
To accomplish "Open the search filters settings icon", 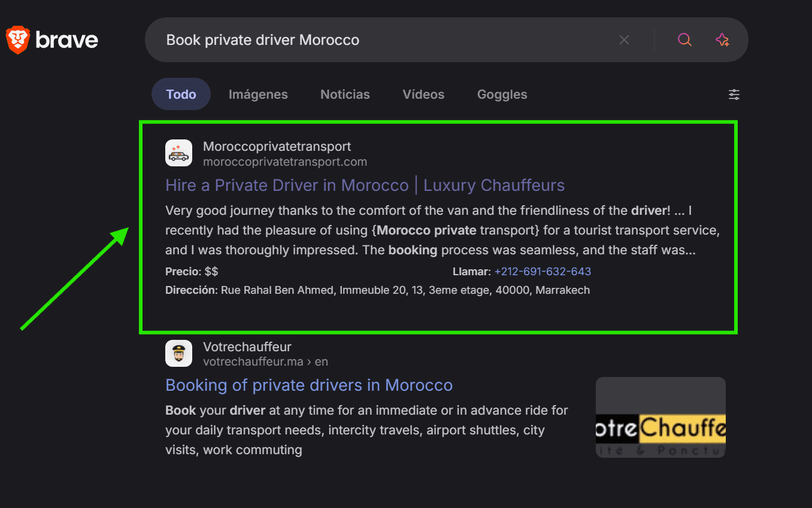I will tap(734, 95).
